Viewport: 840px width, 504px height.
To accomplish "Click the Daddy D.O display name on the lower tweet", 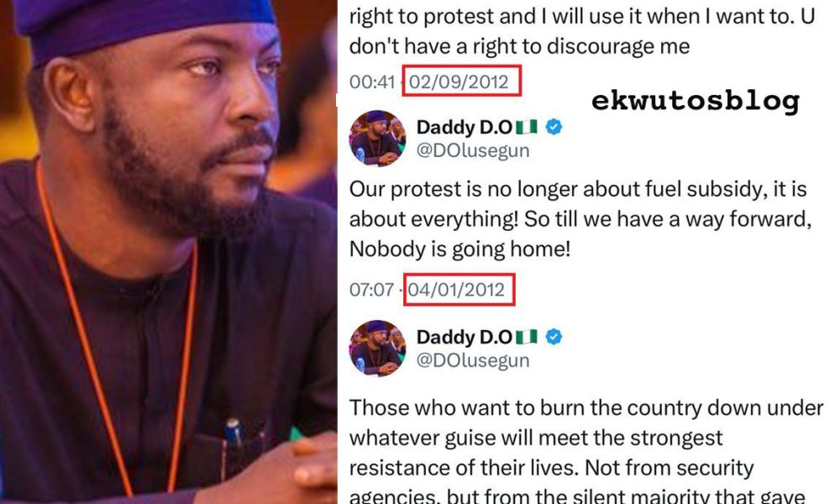I will [x=465, y=337].
